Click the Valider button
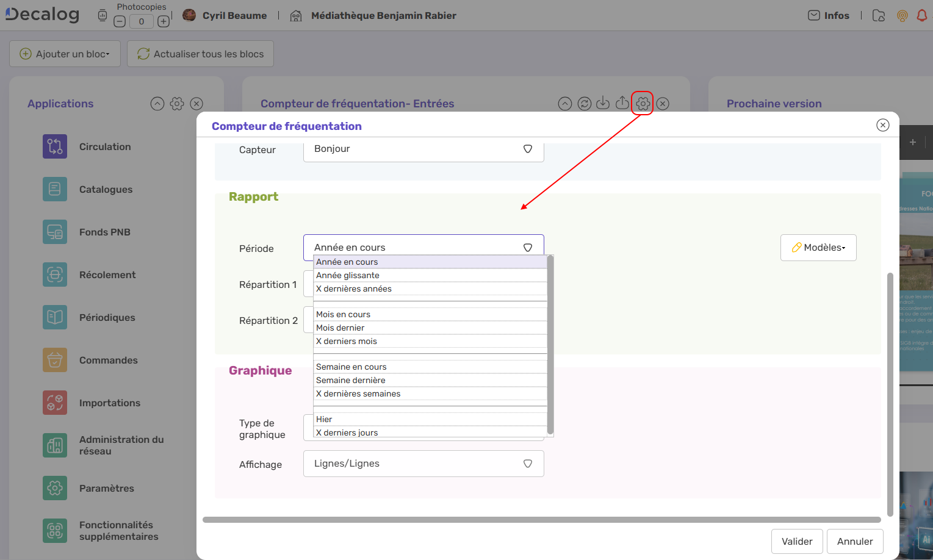The width and height of the screenshot is (933, 560). (796, 541)
